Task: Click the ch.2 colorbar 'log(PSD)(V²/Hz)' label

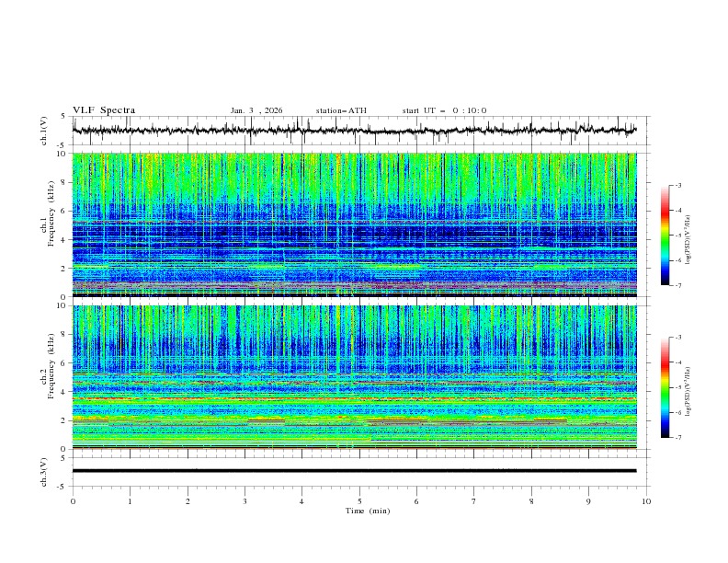Action: (688, 391)
